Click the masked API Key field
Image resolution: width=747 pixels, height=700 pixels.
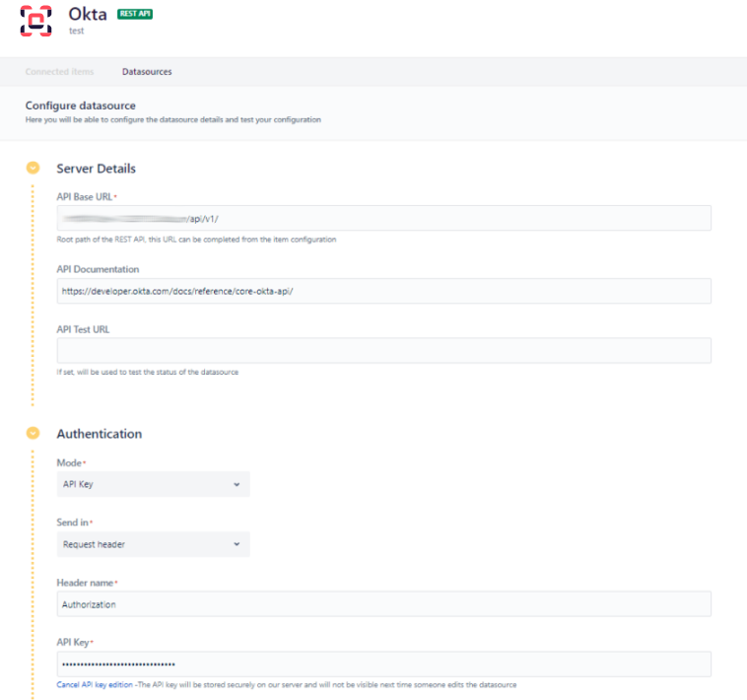[x=383, y=664]
